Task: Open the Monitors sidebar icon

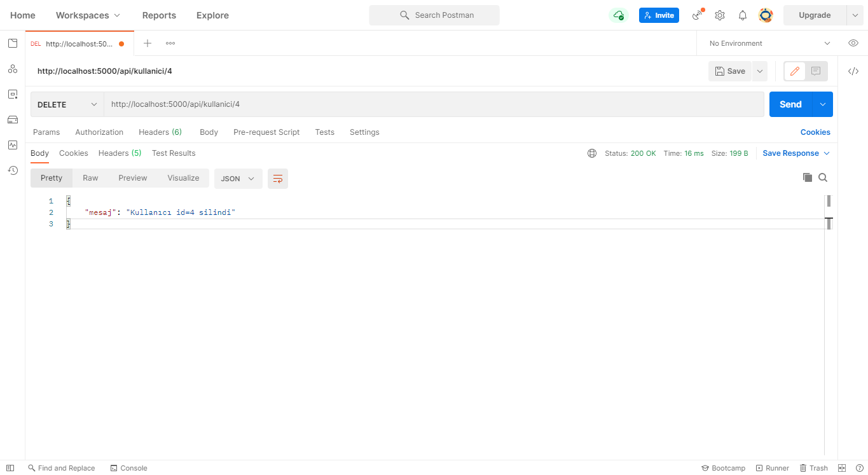Action: [13, 145]
